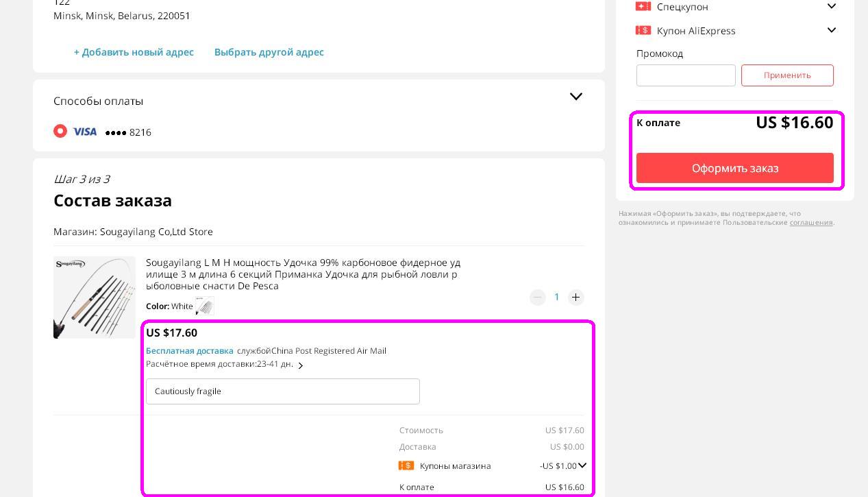Open delivery time details arrow
The height and width of the screenshot is (497, 868).
(300, 365)
